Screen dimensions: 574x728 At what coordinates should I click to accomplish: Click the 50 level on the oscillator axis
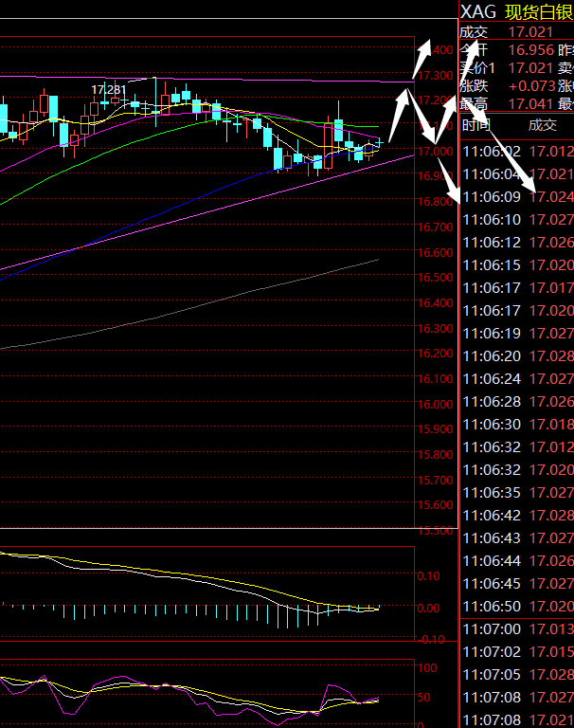(426, 697)
